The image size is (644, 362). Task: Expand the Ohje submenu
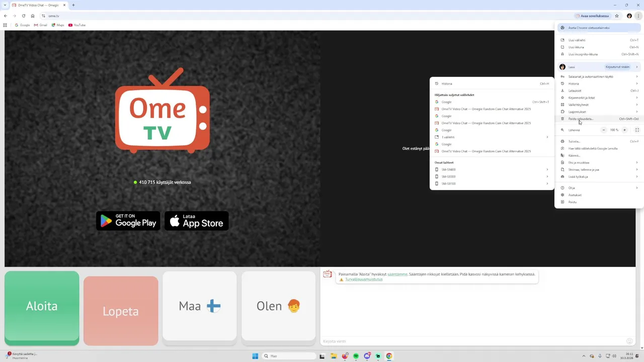[x=599, y=188]
